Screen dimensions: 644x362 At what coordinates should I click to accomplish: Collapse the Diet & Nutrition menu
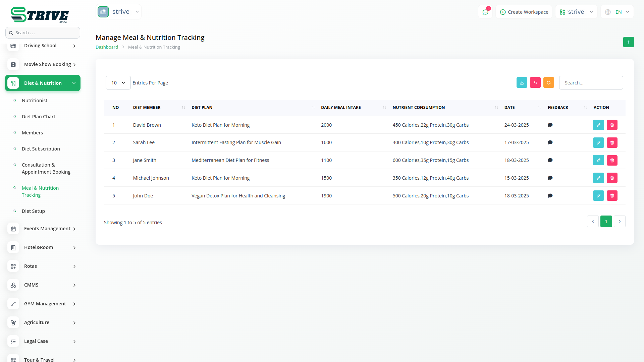pos(43,83)
